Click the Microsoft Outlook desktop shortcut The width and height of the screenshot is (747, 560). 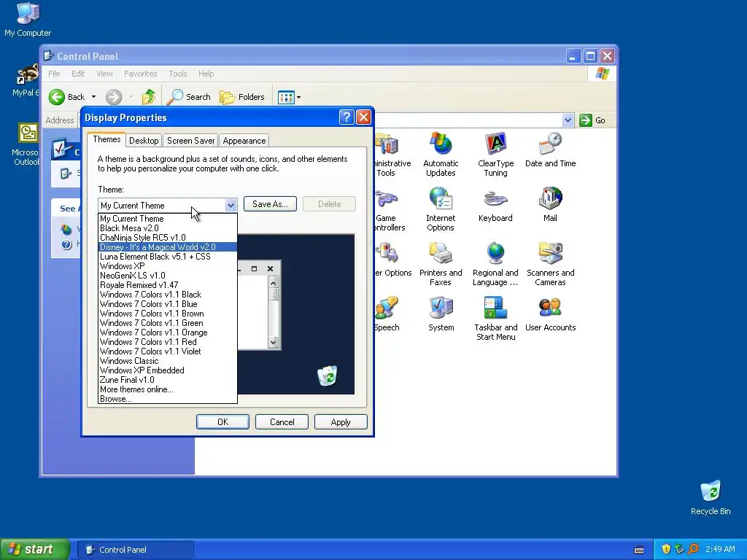click(26, 144)
